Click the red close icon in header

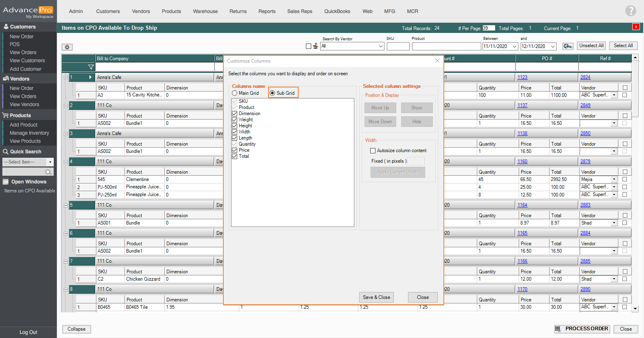(636, 27)
